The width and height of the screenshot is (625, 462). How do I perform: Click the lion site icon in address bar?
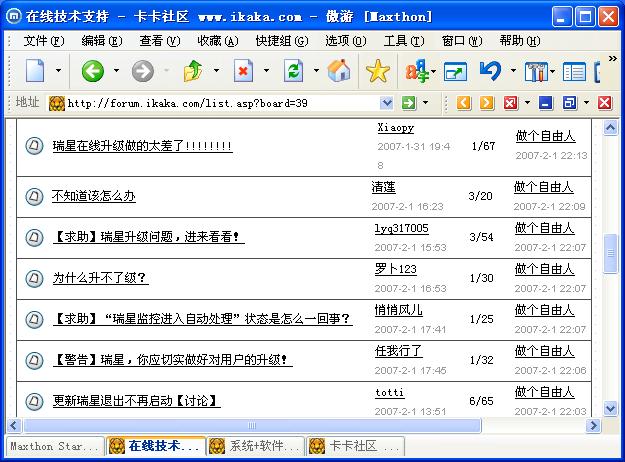(57, 104)
